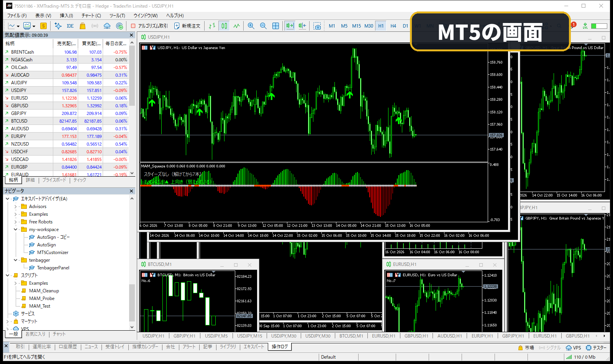Click the signals radio wave toolbar icon

click(x=95, y=26)
